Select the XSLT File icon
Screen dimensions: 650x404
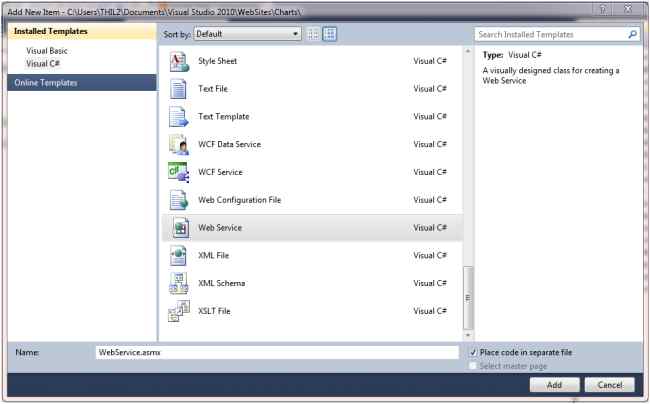pos(179,311)
